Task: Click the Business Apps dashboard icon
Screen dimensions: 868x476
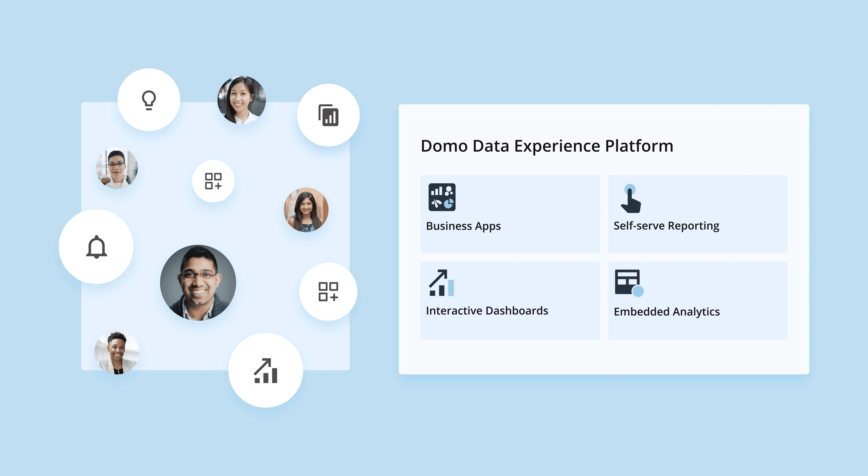Action: click(442, 197)
